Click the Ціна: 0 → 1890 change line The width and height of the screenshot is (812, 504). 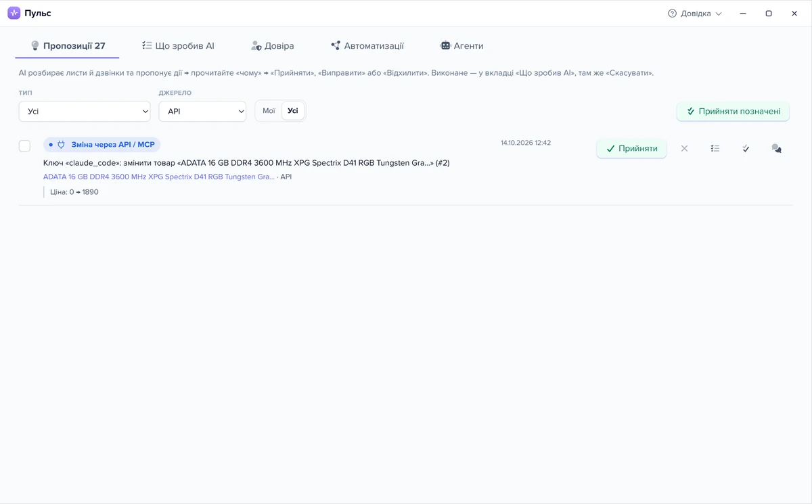tap(74, 192)
